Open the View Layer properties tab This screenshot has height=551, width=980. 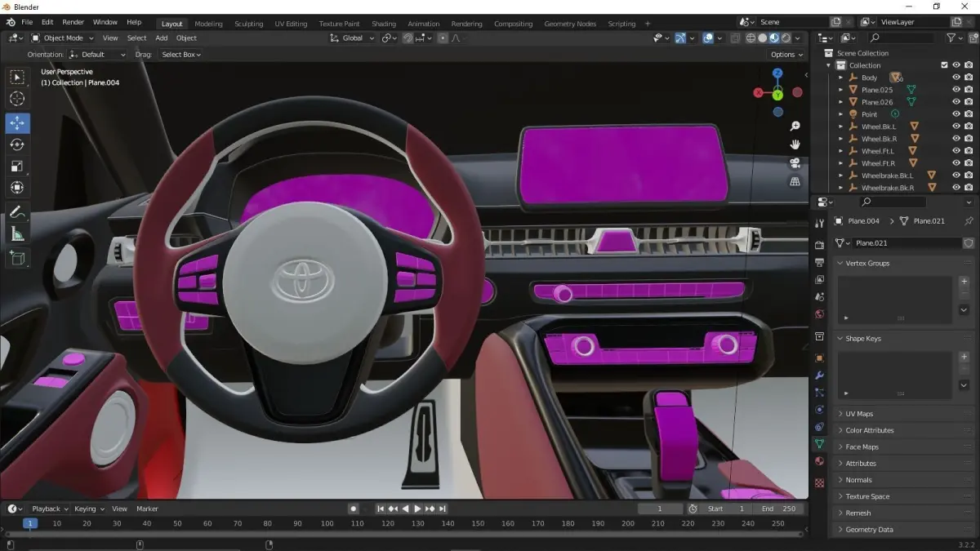(819, 280)
